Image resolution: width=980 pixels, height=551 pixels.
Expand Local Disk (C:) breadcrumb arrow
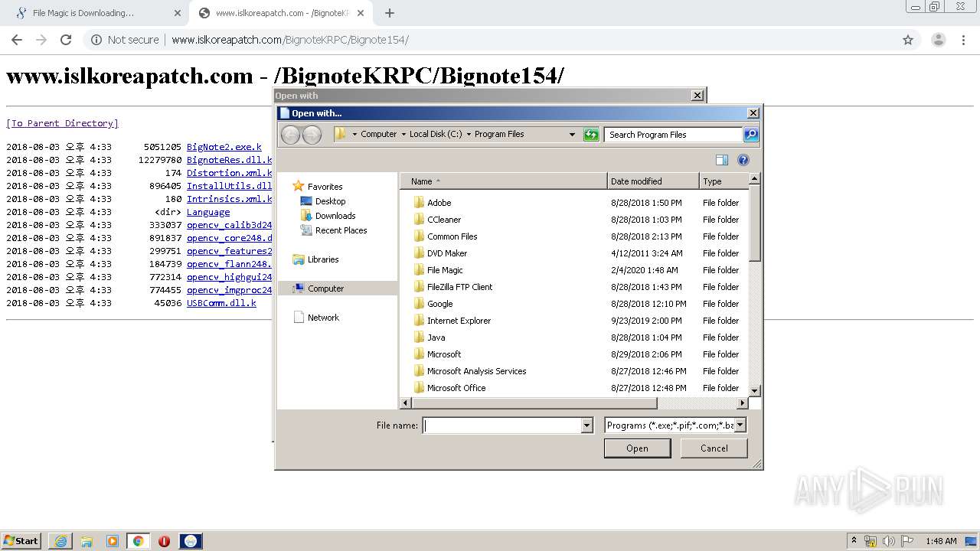[x=469, y=135]
